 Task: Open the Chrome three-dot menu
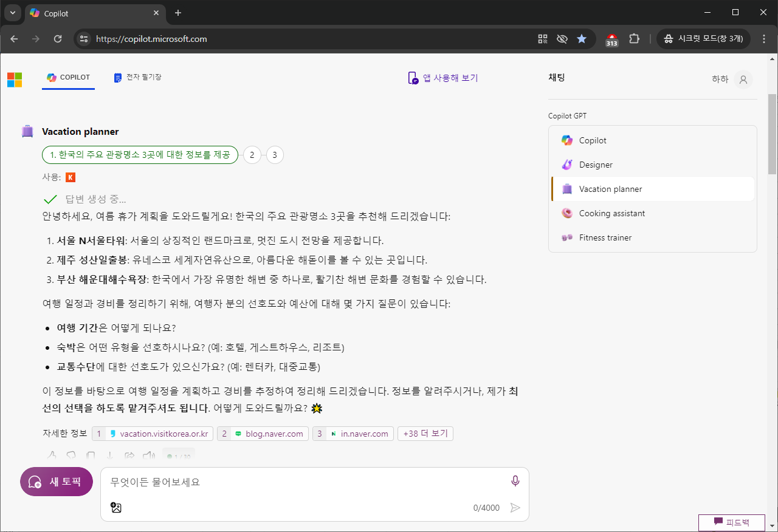coord(764,39)
